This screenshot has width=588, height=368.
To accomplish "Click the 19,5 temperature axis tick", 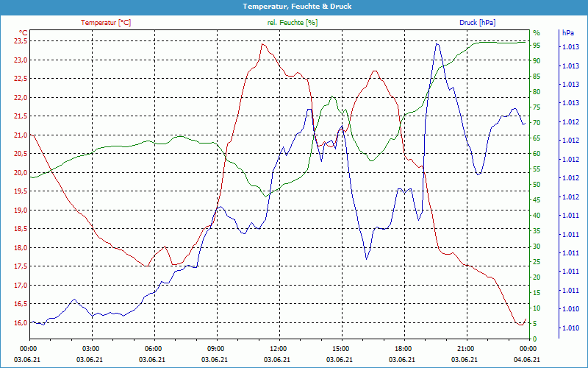I will click(21, 191).
